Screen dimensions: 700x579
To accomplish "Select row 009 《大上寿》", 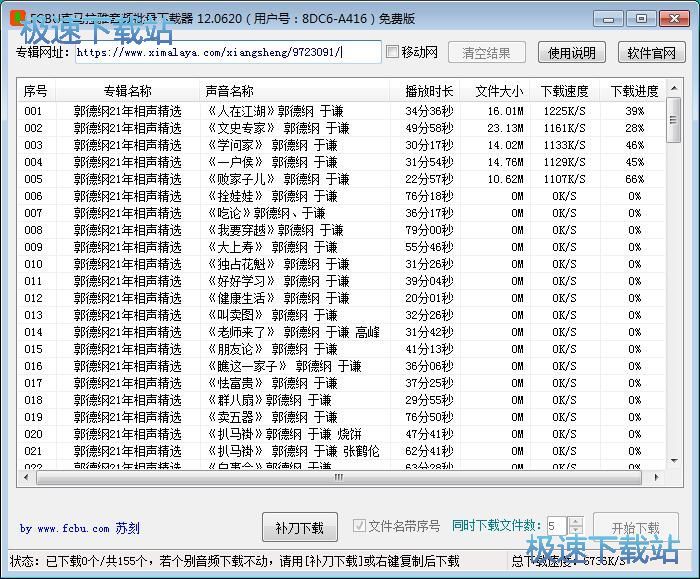I will click(x=342, y=247).
